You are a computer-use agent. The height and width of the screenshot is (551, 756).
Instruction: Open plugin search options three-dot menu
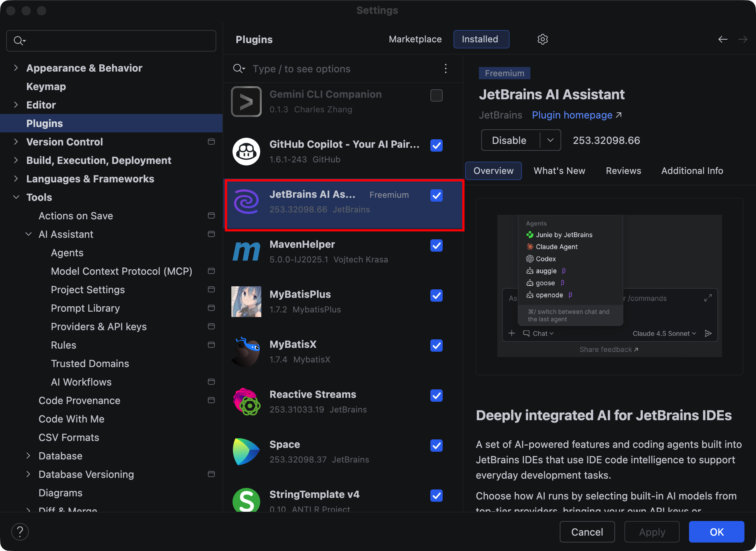(x=445, y=69)
